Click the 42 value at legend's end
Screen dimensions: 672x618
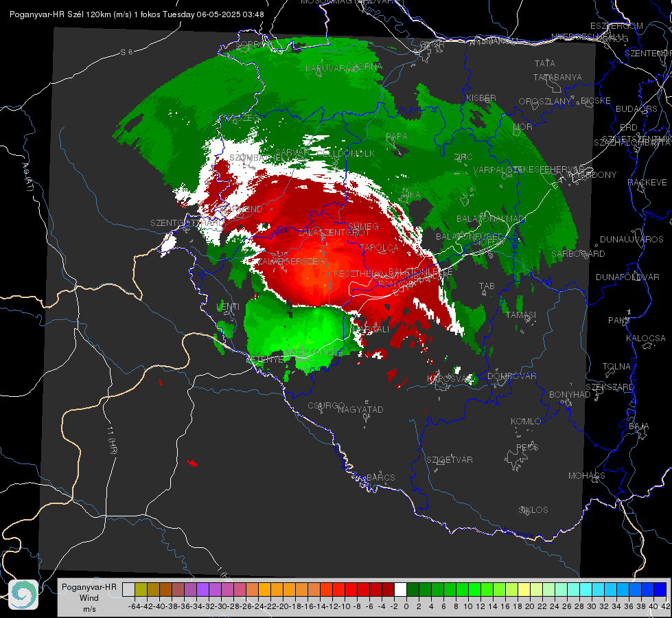(x=666, y=606)
